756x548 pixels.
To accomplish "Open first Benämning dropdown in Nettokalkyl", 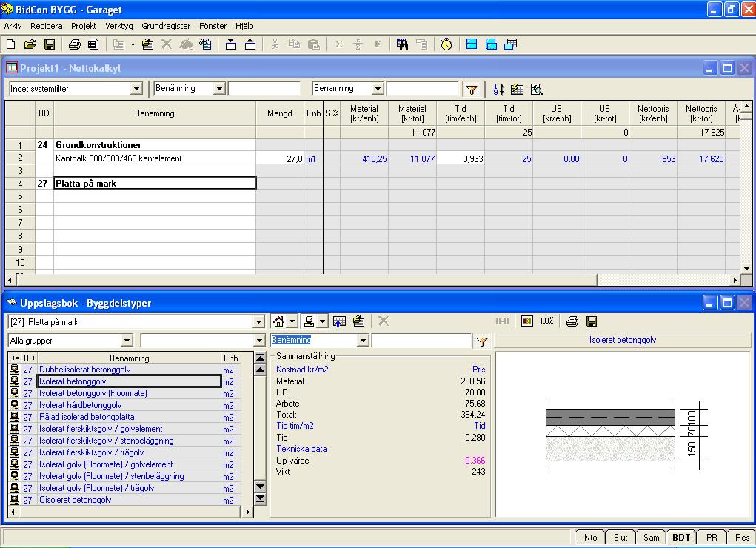I will tap(219, 89).
